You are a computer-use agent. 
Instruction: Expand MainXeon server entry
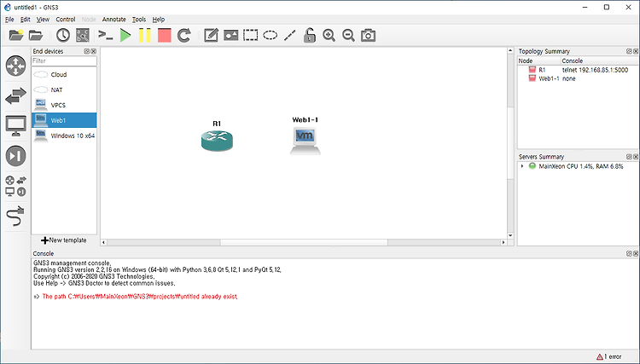(522, 166)
